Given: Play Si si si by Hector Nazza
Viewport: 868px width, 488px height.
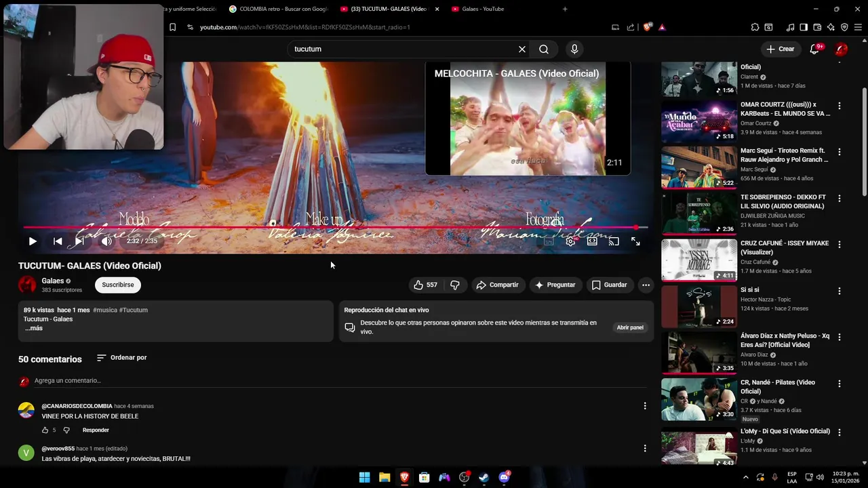Looking at the screenshot, I should tap(698, 306).
